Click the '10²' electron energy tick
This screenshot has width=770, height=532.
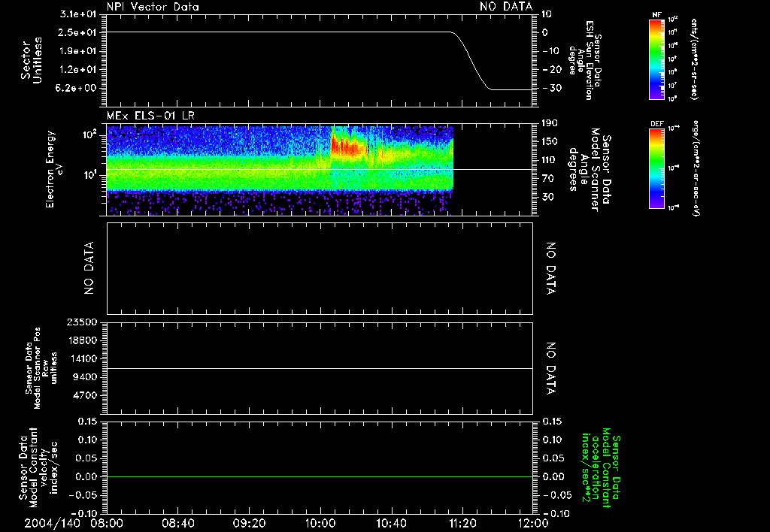click(x=90, y=135)
